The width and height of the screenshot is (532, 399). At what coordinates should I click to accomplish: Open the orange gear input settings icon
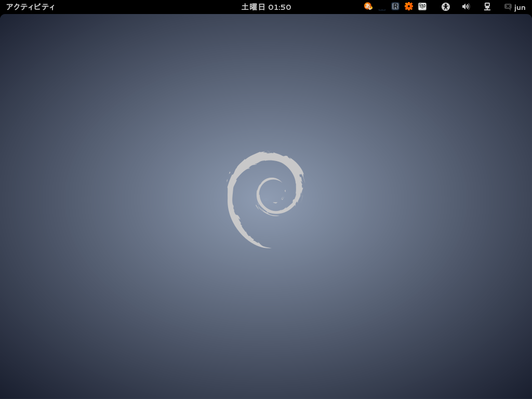point(409,6)
